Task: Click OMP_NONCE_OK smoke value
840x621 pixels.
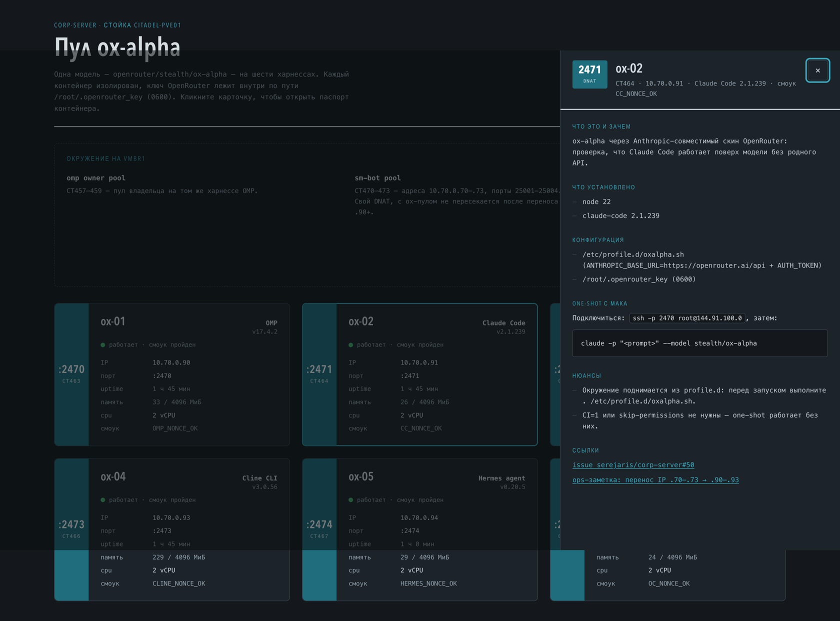Action: 175,428
